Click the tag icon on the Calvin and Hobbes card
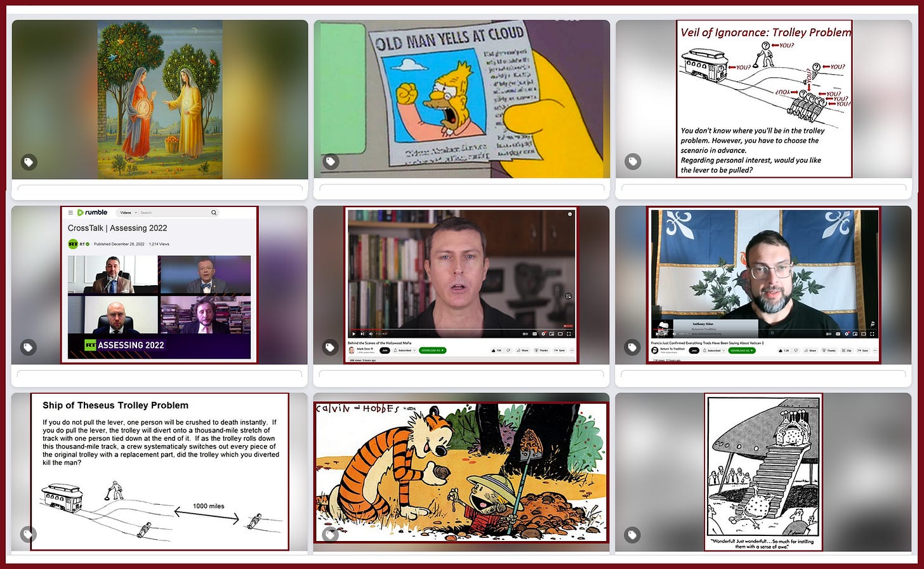Viewport: 924px width, 569px height. point(330,534)
